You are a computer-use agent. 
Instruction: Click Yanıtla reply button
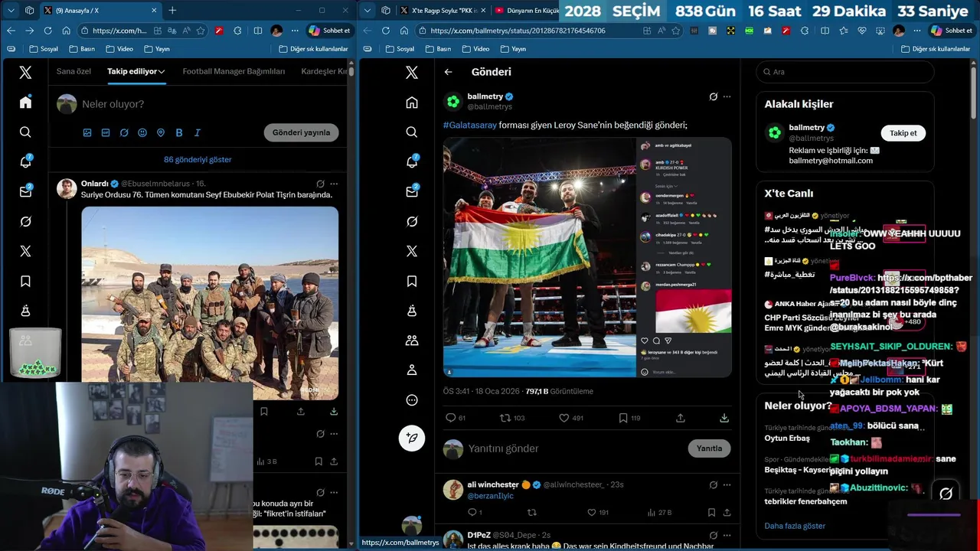tap(709, 448)
